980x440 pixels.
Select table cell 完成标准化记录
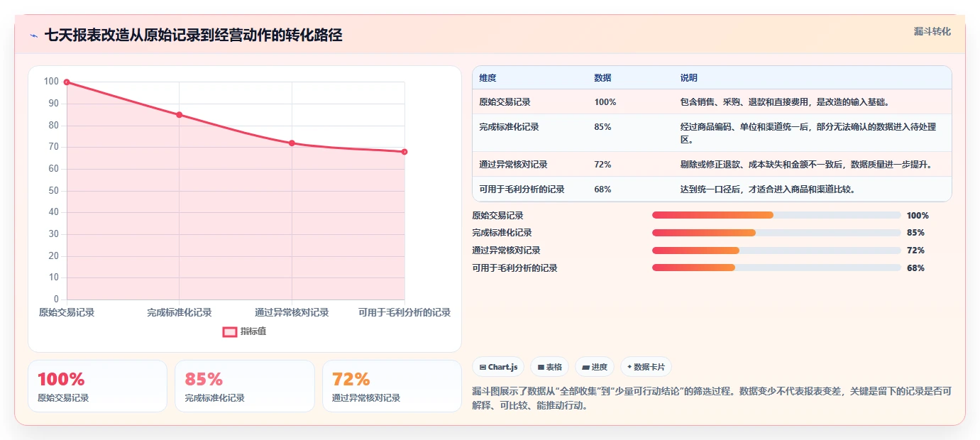[509, 127]
